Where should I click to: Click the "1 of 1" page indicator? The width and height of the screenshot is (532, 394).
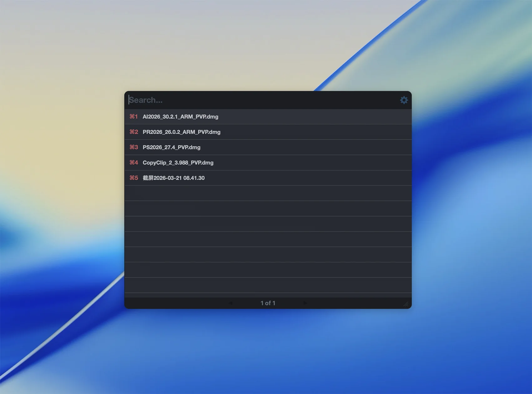(268, 303)
